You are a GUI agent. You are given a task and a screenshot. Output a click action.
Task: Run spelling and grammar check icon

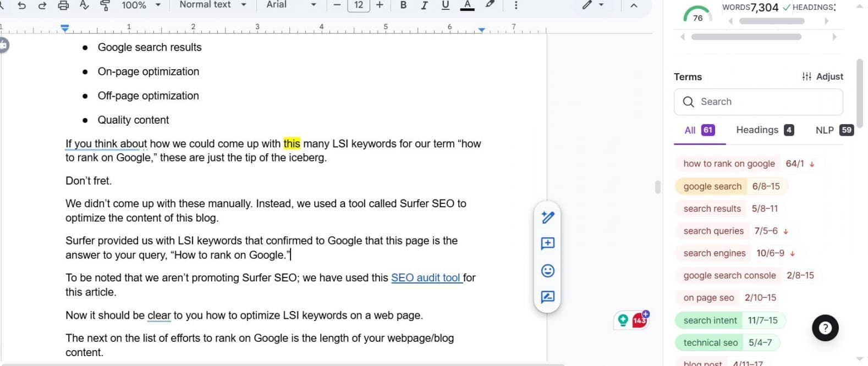pyautogui.click(x=84, y=5)
